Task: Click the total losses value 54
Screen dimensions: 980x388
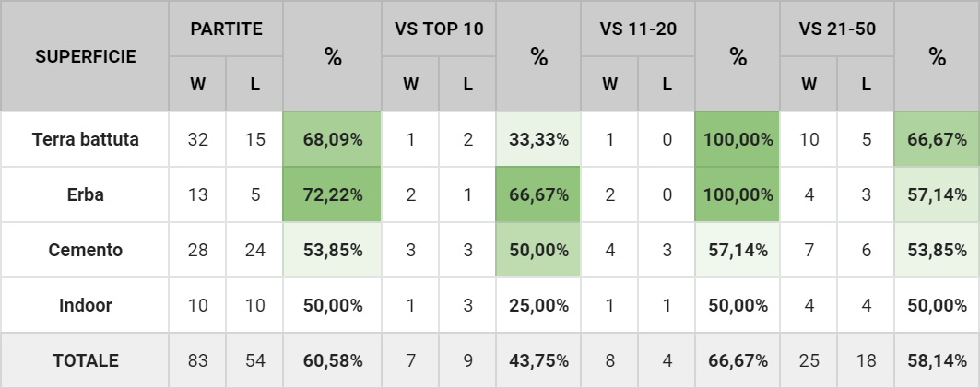Action: click(255, 361)
